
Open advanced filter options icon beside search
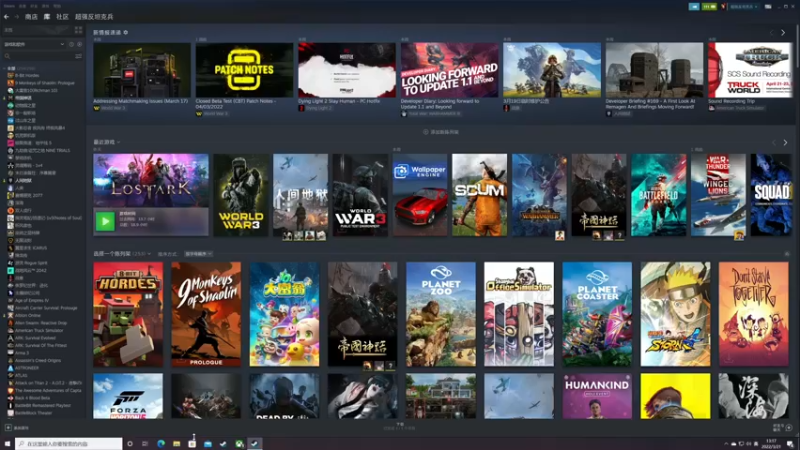(79, 56)
